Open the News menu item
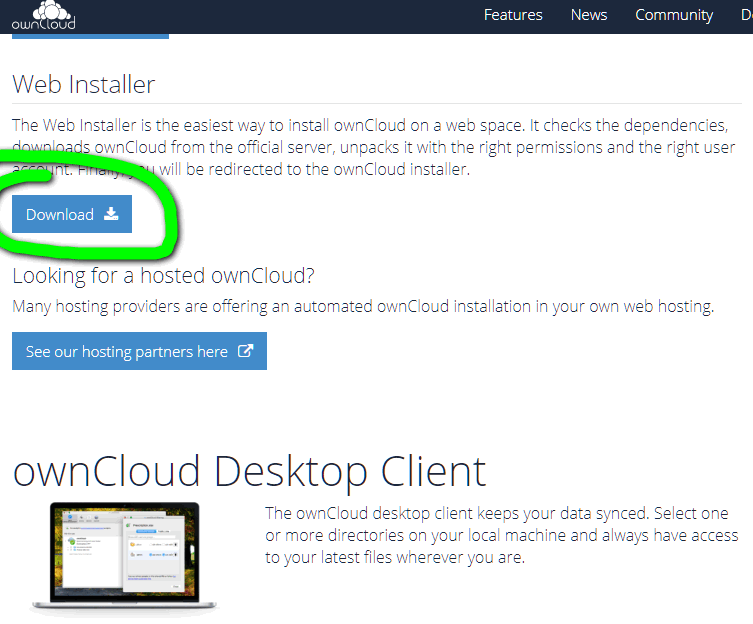 coord(589,15)
